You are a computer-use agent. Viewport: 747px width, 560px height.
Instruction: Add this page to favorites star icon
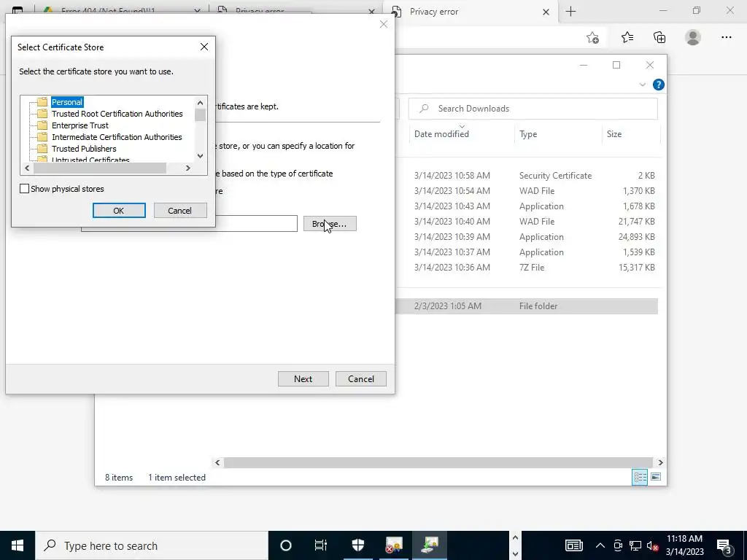592,38
